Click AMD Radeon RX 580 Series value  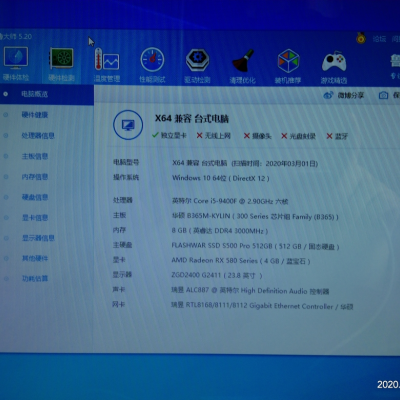(241, 261)
